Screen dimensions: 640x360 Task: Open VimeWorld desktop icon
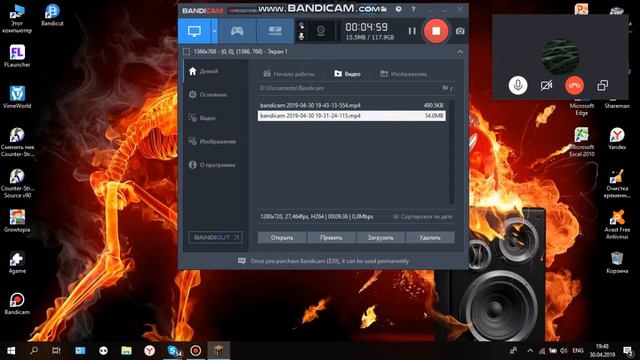pos(17,98)
